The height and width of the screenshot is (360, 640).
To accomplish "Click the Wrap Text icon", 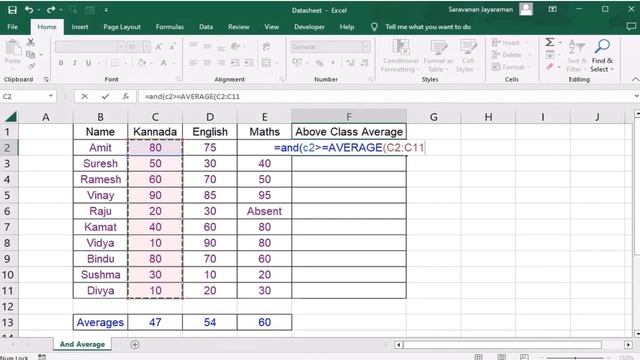I will click(x=266, y=47).
